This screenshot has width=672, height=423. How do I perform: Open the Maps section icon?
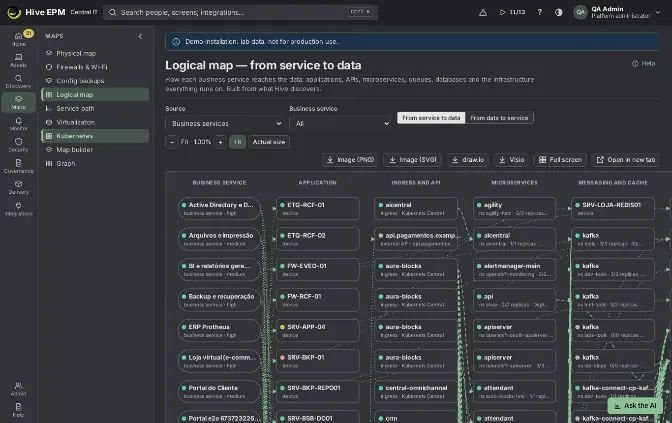point(18,102)
